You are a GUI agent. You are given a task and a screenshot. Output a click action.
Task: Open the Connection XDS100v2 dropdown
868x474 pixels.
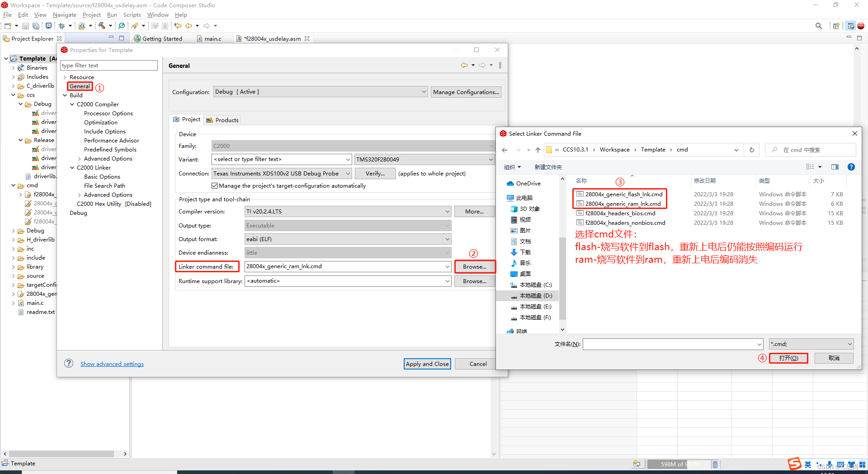coord(282,173)
